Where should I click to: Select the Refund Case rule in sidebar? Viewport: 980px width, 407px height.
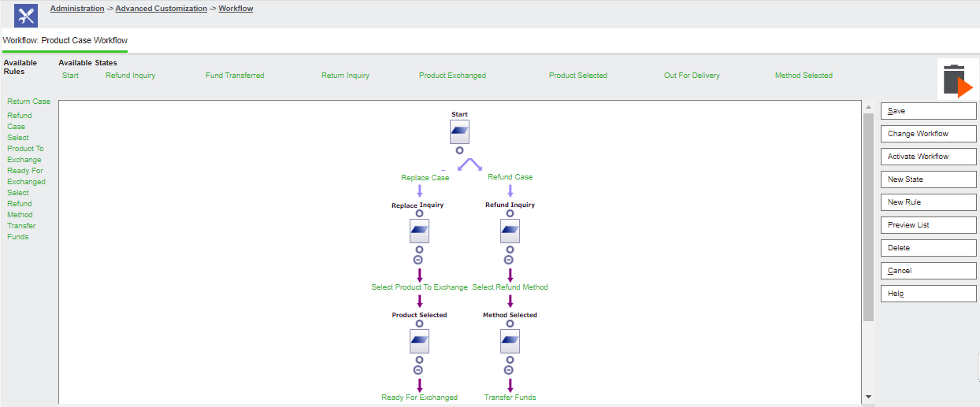(20, 120)
